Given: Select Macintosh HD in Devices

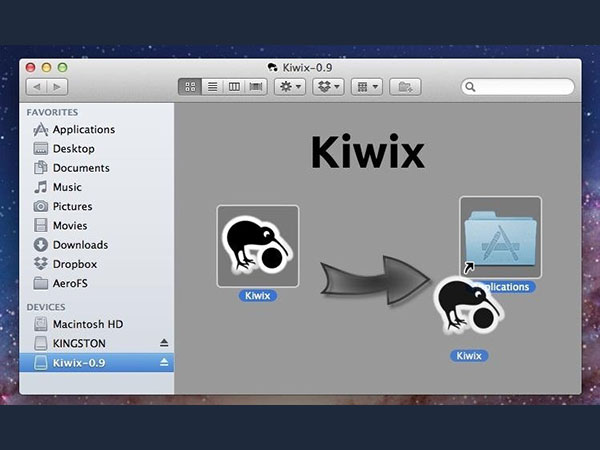Looking at the screenshot, I should coord(88,324).
